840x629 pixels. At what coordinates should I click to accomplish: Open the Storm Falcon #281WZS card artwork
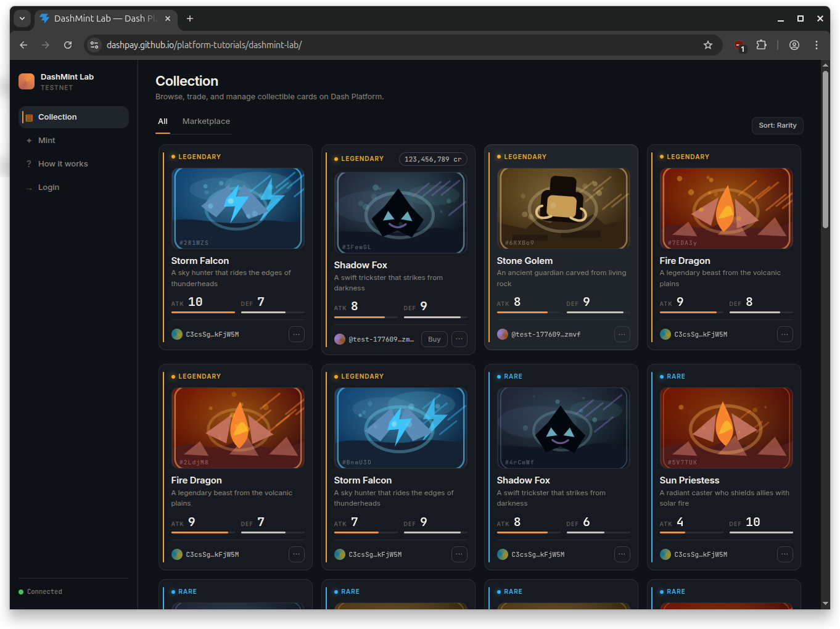point(238,208)
